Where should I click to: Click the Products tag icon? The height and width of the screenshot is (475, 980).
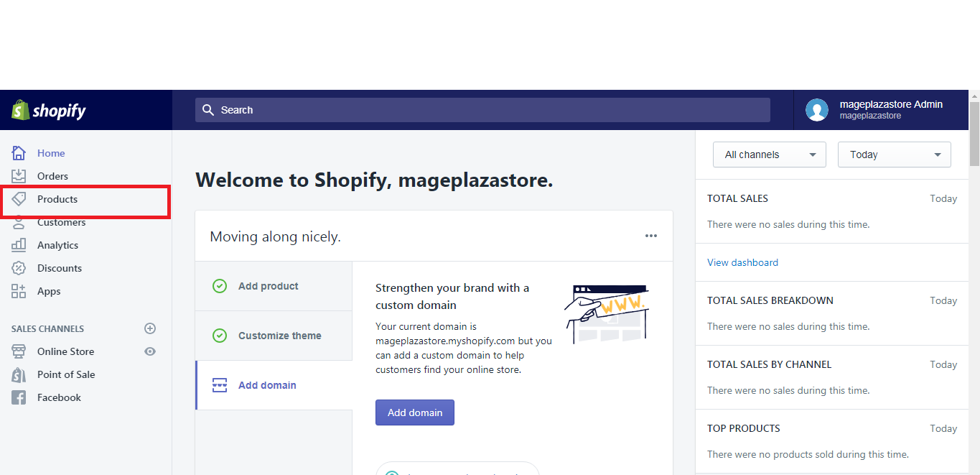pyautogui.click(x=19, y=199)
